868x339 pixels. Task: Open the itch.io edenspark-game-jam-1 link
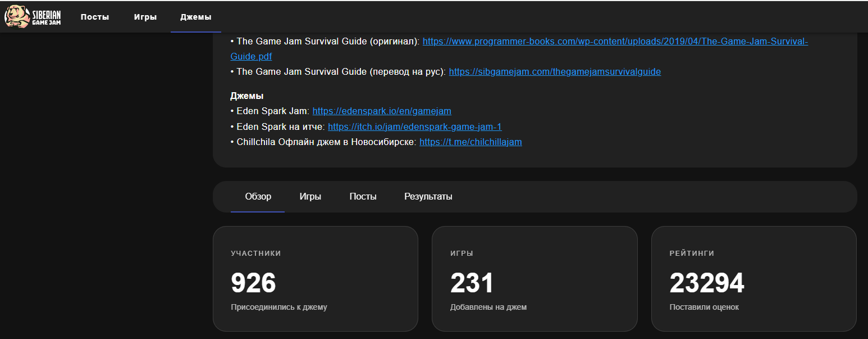click(x=414, y=126)
